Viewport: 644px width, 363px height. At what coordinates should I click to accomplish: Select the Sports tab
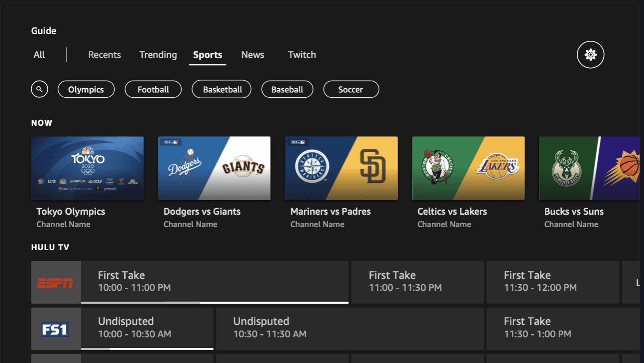[207, 55]
